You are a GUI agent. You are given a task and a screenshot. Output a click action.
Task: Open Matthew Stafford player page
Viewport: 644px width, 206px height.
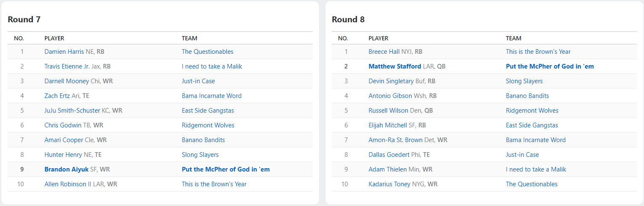pyautogui.click(x=394, y=66)
